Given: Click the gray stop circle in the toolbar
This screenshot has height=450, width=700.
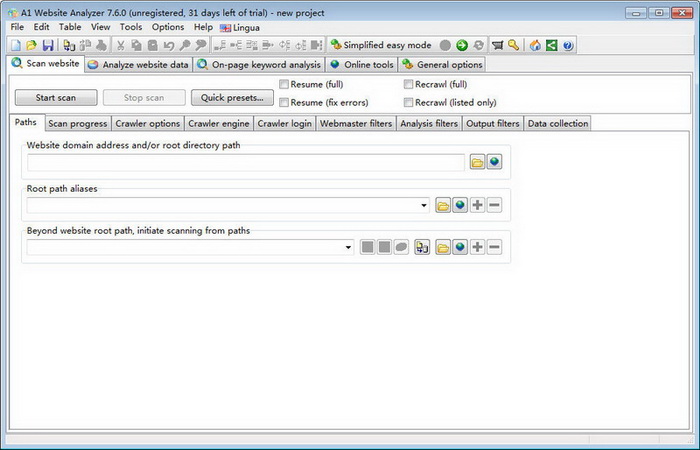Looking at the screenshot, I should 445,45.
